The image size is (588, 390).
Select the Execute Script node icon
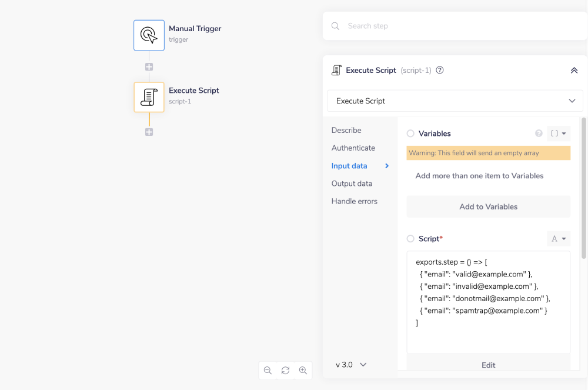tap(149, 97)
